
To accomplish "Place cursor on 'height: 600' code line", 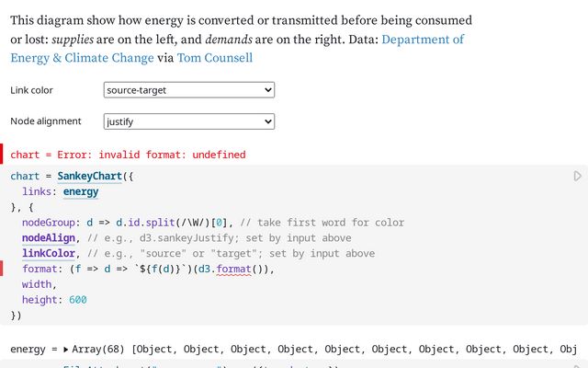I will tap(55, 300).
